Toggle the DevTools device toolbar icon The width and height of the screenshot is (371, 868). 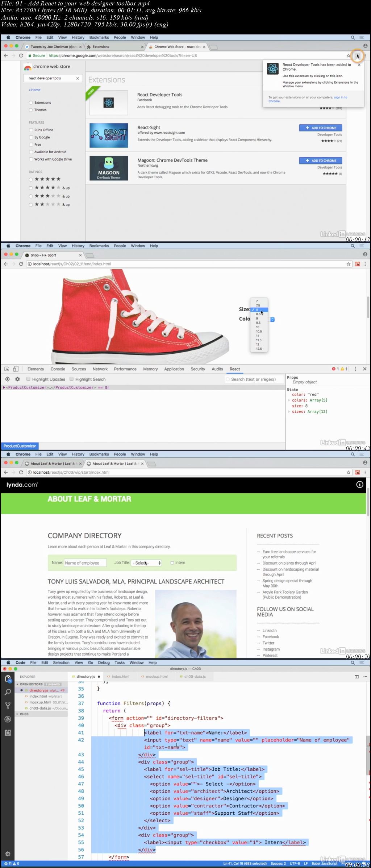click(x=16, y=369)
